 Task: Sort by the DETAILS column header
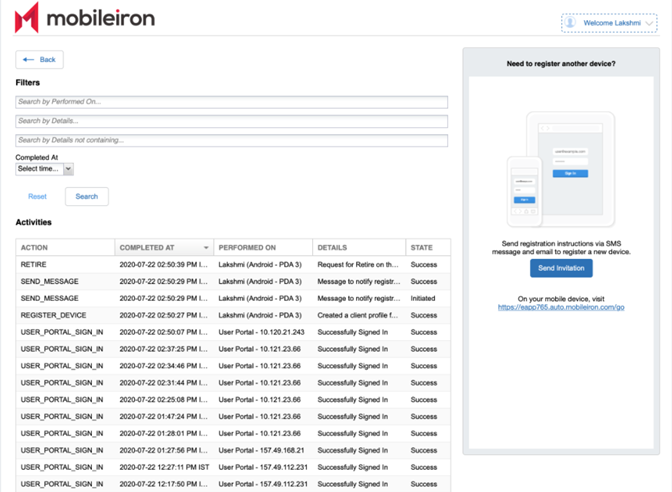click(357, 247)
